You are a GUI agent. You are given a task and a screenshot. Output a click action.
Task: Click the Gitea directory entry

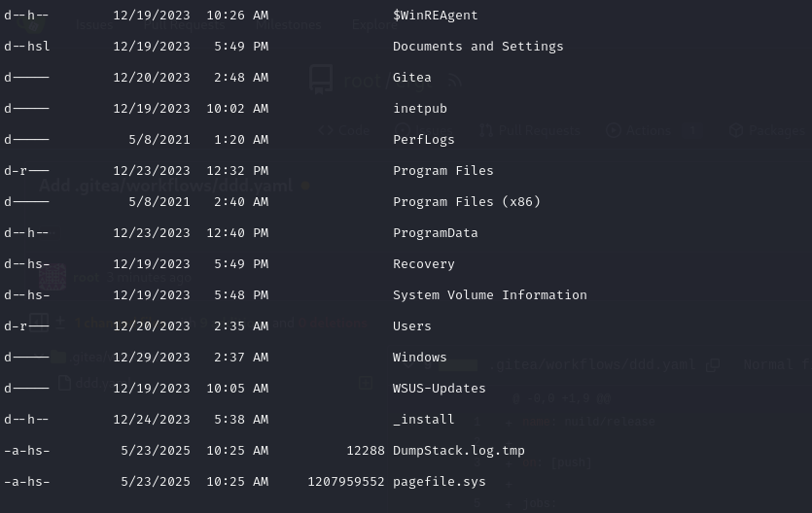(x=412, y=78)
